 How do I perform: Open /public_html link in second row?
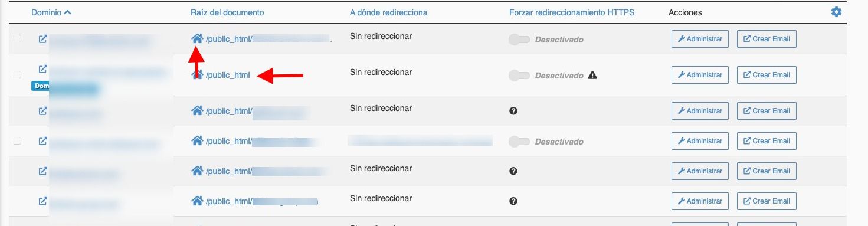pos(228,76)
